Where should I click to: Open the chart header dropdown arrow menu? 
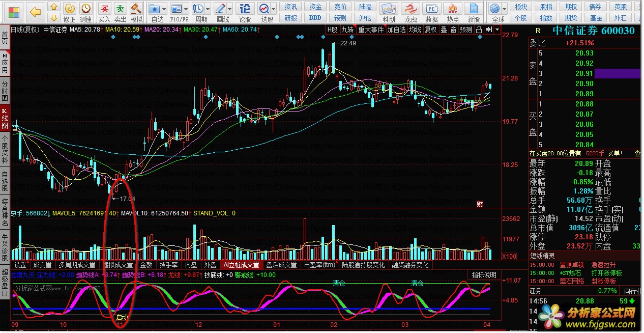[x=496, y=30]
